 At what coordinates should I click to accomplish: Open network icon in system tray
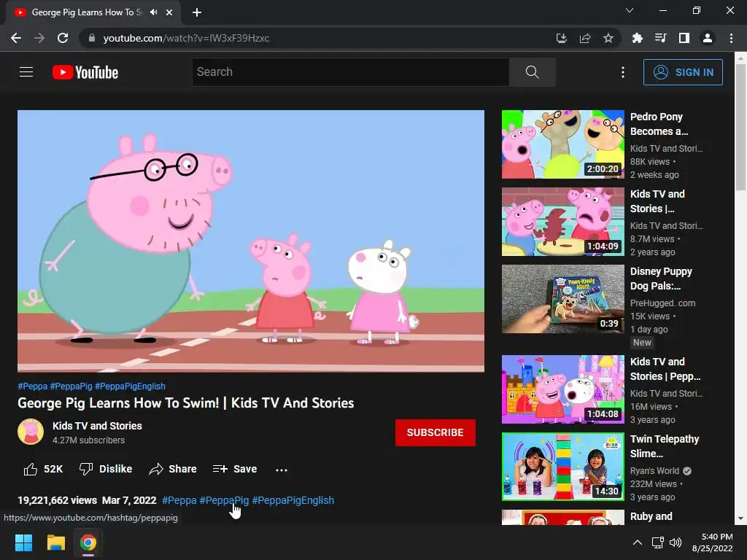657,542
